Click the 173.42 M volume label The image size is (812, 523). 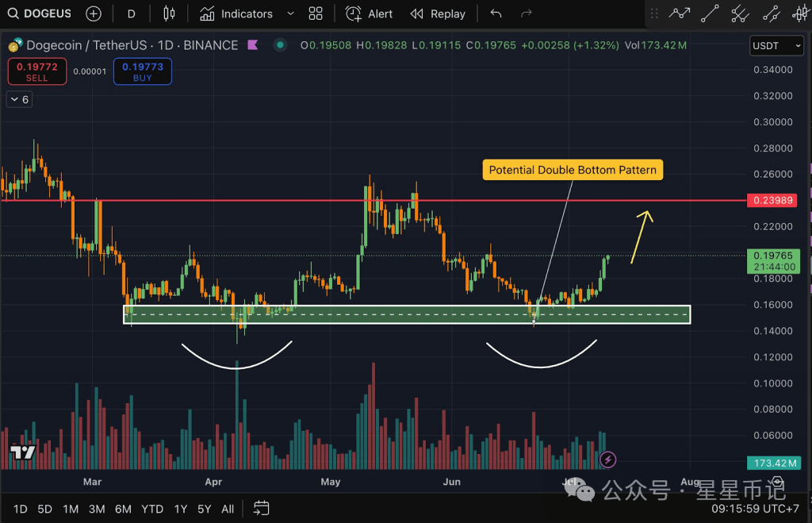[x=774, y=463]
